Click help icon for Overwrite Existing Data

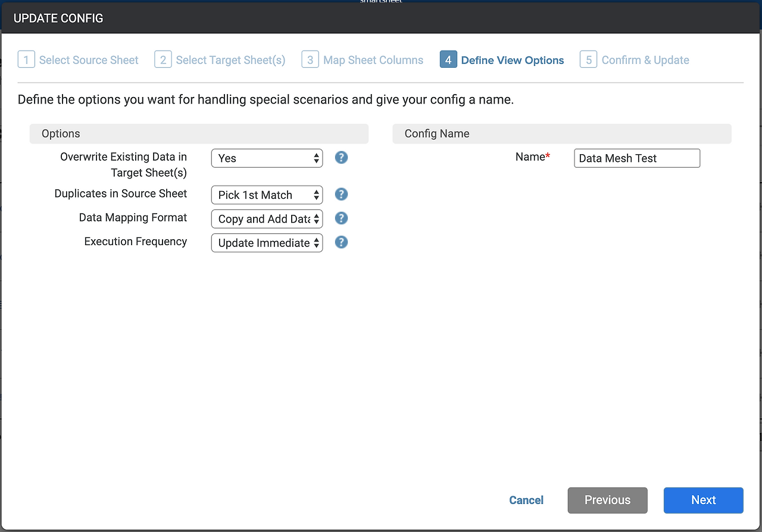point(341,158)
